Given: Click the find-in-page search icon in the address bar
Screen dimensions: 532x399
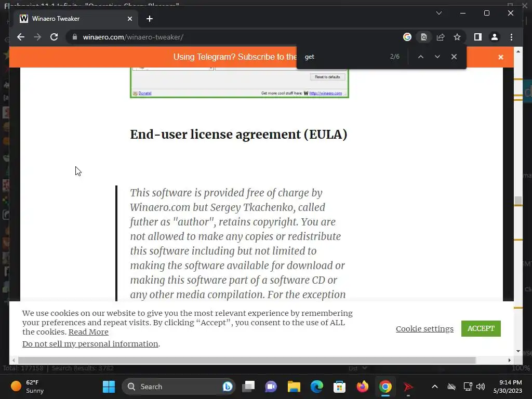Looking at the screenshot, I should pos(424,37).
